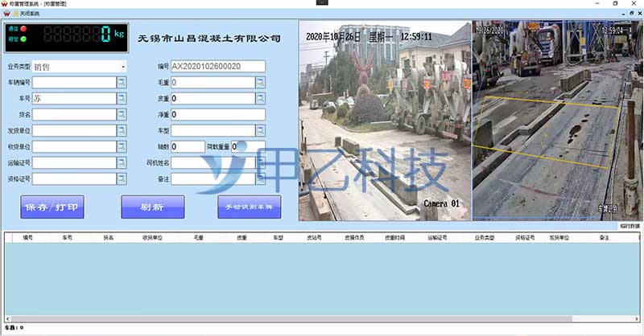
Task: Click the 关闭系统 menu item
Action: click(25, 14)
